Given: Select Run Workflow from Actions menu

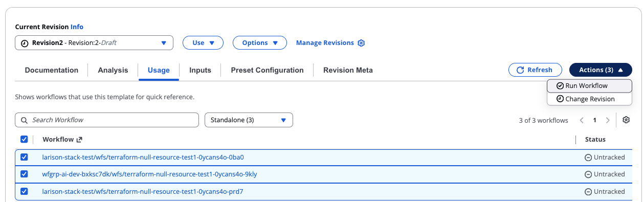Looking at the screenshot, I should point(589,86).
